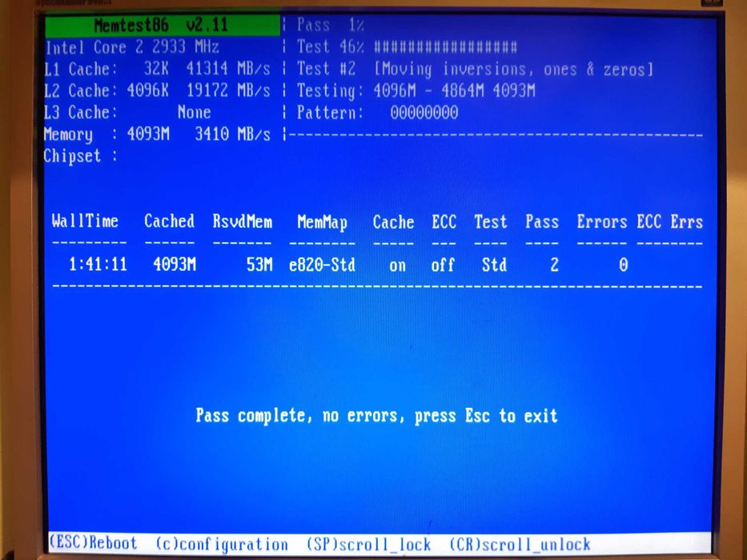Select the (CR)scroll_unlock option
Image resolution: width=747 pixels, height=560 pixels.
[x=520, y=544]
